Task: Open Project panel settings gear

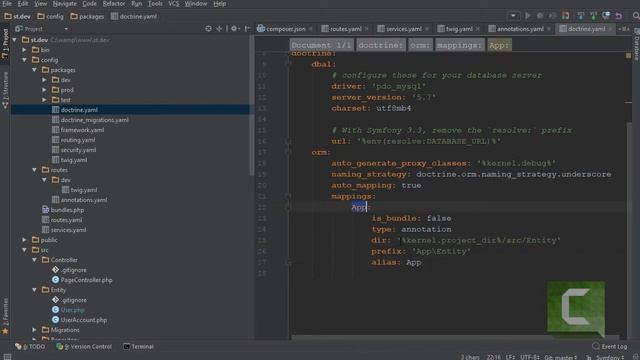Action: tap(234, 29)
